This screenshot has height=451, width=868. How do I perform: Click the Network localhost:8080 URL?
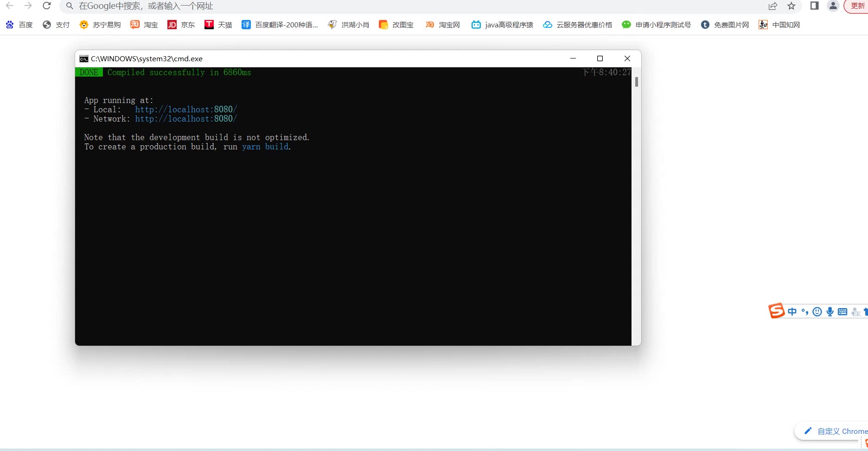pyautogui.click(x=186, y=119)
